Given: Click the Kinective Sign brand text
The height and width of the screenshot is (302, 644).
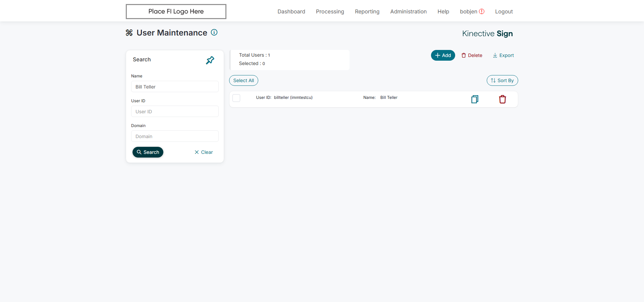Looking at the screenshot, I should click(x=487, y=34).
